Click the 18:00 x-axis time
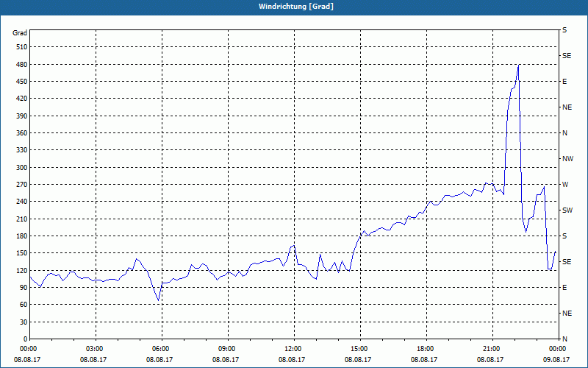The height and width of the screenshot is (368, 588). 427,349
